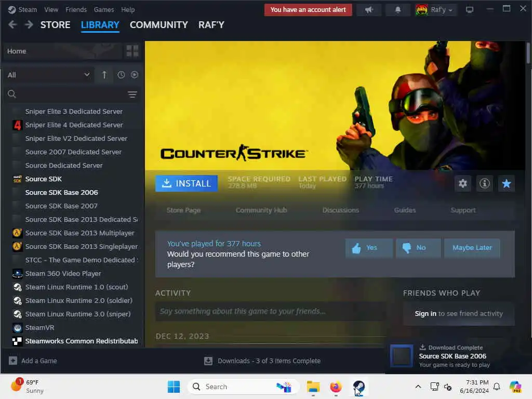This screenshot has height=399, width=532.
Task: Show hidden system tray icons chevron
Action: coord(418,387)
